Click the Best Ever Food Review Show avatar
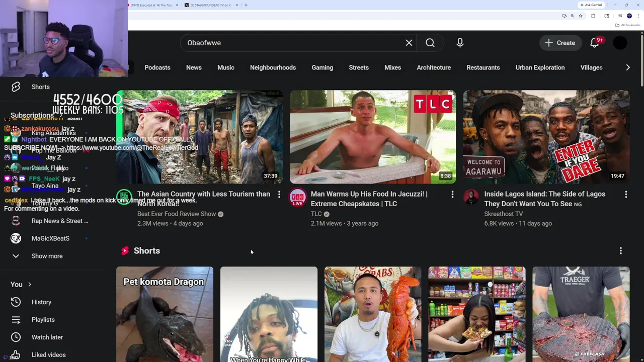This screenshot has height=362, width=644. (124, 197)
